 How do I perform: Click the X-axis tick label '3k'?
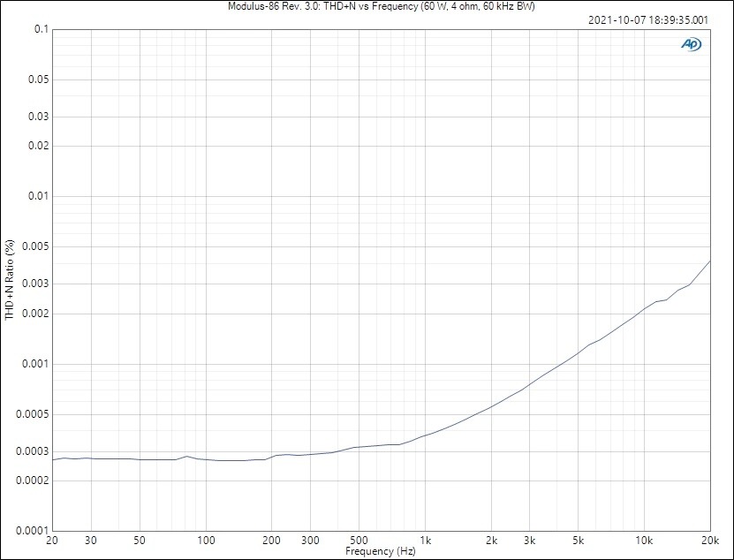coord(529,541)
